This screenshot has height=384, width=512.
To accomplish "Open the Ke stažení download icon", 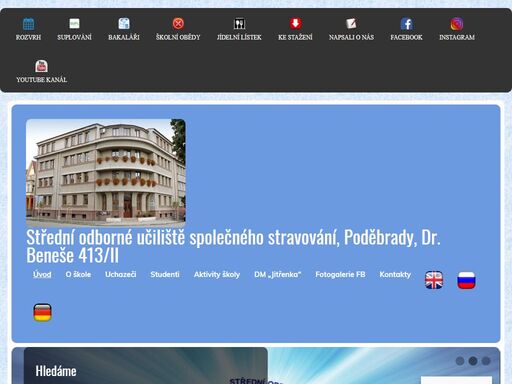I will click(x=295, y=24).
